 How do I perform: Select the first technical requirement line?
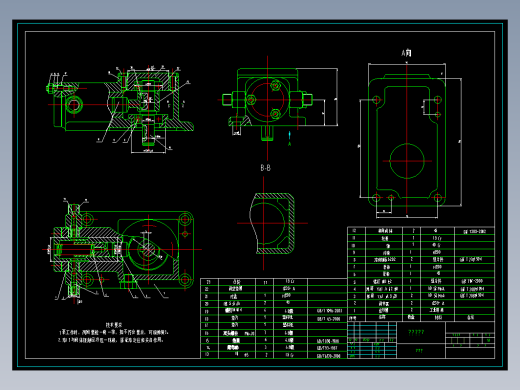(x=113, y=332)
